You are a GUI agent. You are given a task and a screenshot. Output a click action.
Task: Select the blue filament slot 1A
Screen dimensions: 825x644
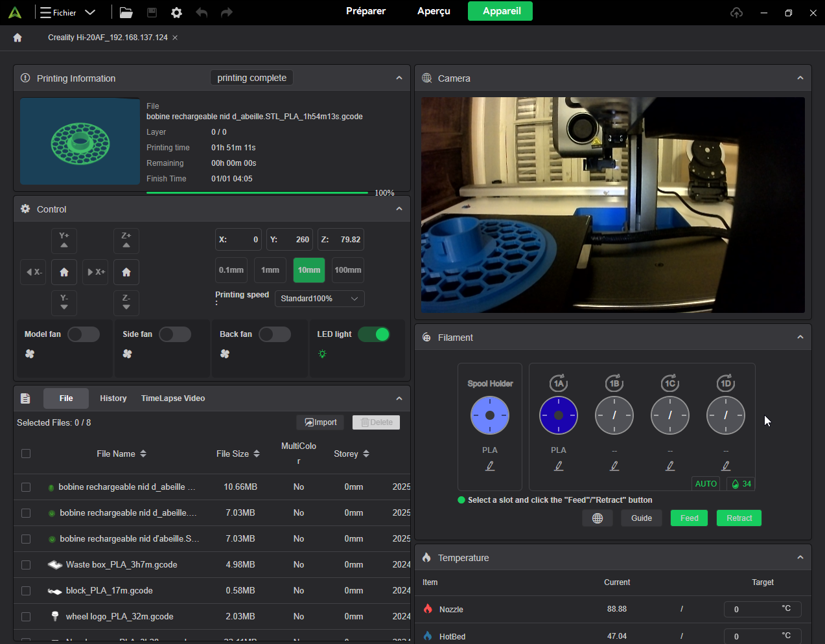tap(559, 415)
